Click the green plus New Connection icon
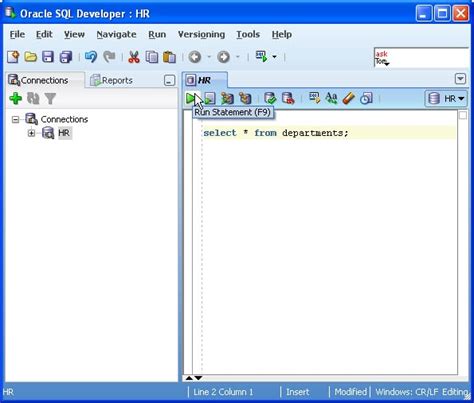The width and height of the screenshot is (474, 403). pyautogui.click(x=16, y=98)
